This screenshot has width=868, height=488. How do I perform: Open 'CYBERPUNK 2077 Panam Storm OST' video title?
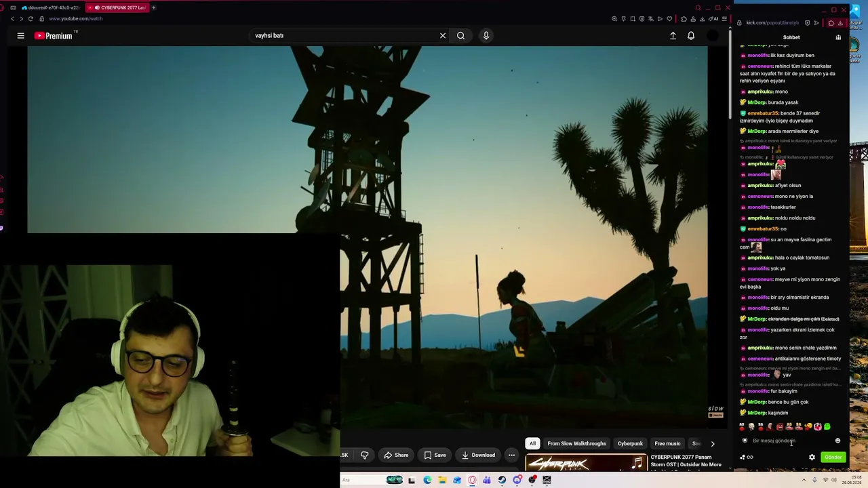[686, 461]
